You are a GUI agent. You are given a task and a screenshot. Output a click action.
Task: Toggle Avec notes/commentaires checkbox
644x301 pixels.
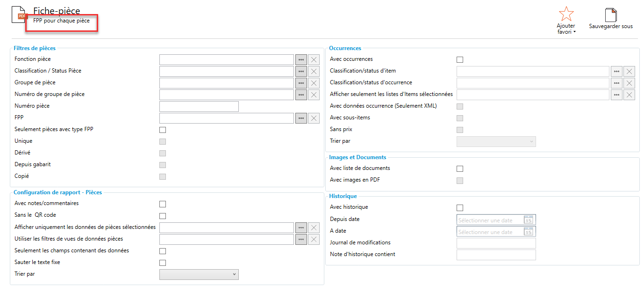[163, 204]
